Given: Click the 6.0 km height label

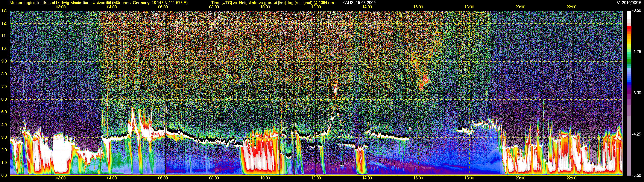Looking at the screenshot, I should pyautogui.click(x=4, y=99).
